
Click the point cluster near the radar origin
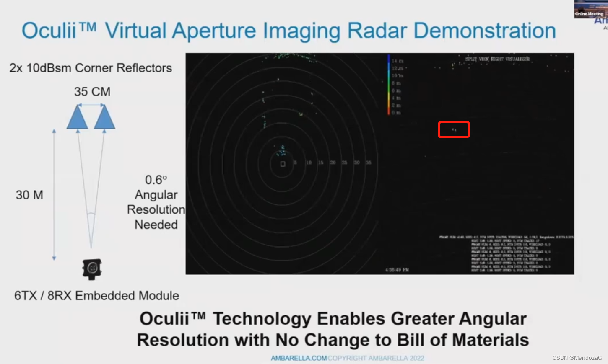point(282,150)
